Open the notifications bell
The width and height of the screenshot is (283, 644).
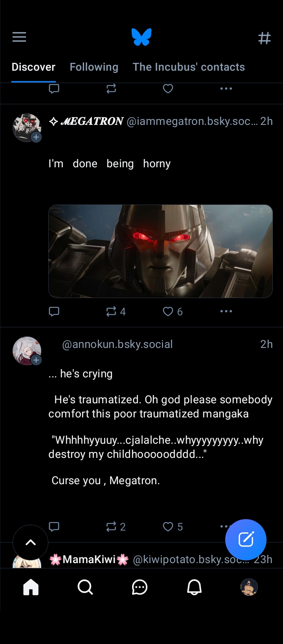click(194, 587)
